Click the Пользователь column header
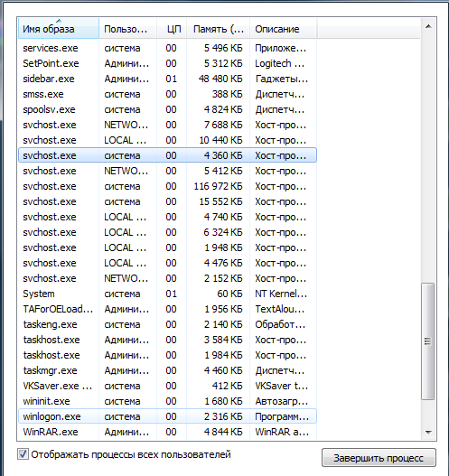The image size is (449, 476). point(127,29)
